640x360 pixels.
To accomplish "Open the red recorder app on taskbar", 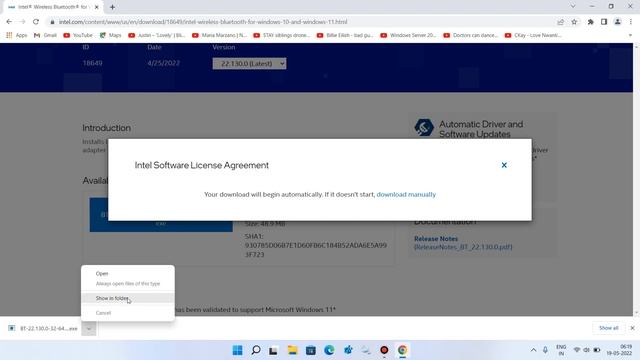I will (384, 350).
